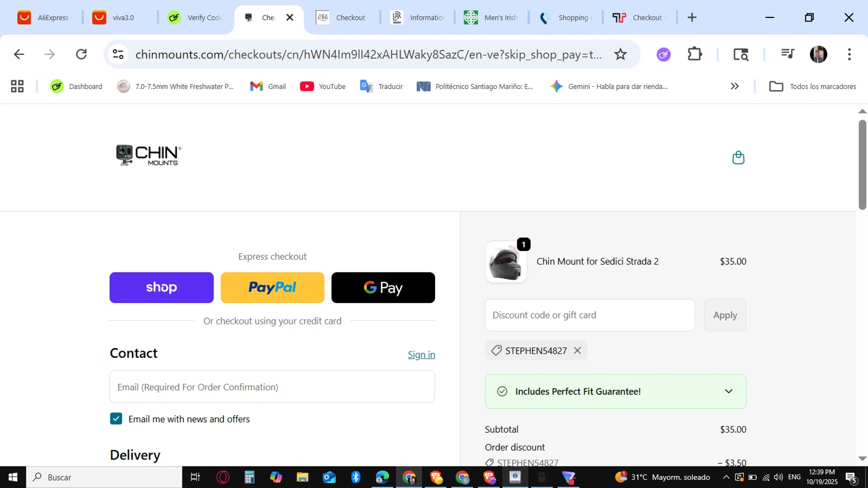Image resolution: width=868 pixels, height=488 pixels.
Task: Open the notification center icon
Action: 851,478
